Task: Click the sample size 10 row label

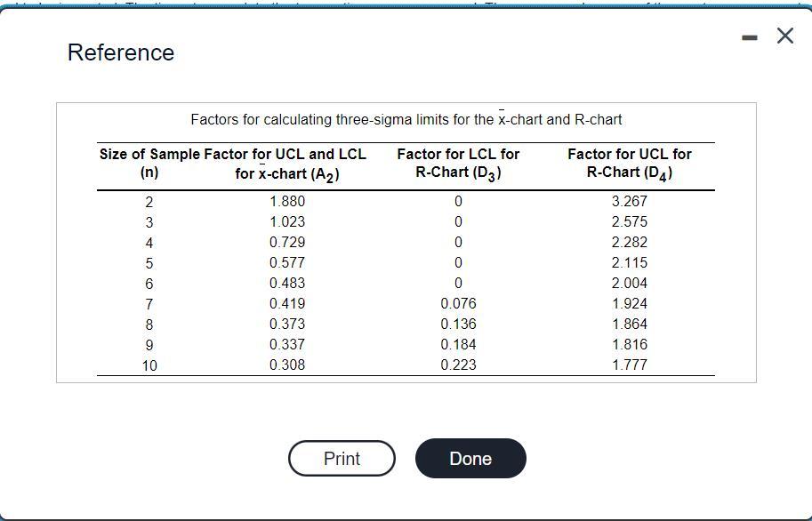Action: tap(148, 364)
